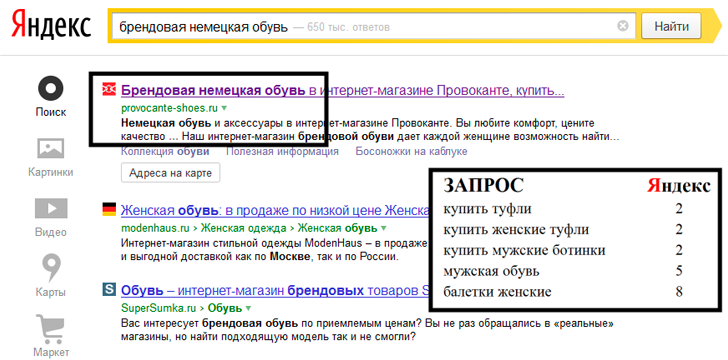728x360 pixels.
Task: Expand the arrow after modenhaus Женская обувь breadcrumb
Action: (384, 228)
